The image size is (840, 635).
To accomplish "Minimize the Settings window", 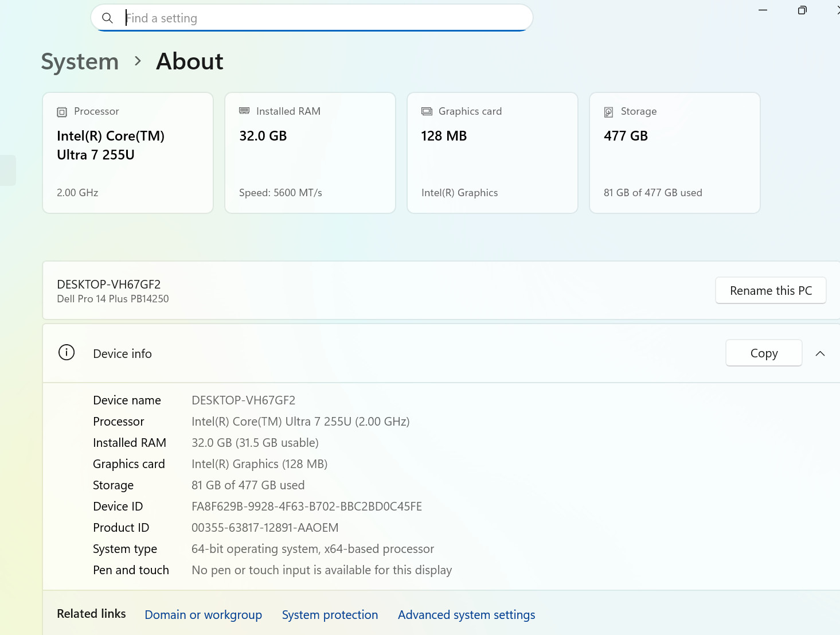I will [763, 10].
